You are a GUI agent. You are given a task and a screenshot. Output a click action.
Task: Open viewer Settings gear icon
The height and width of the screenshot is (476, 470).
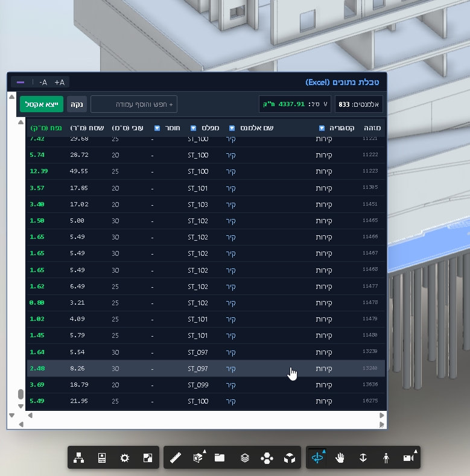tap(125, 457)
